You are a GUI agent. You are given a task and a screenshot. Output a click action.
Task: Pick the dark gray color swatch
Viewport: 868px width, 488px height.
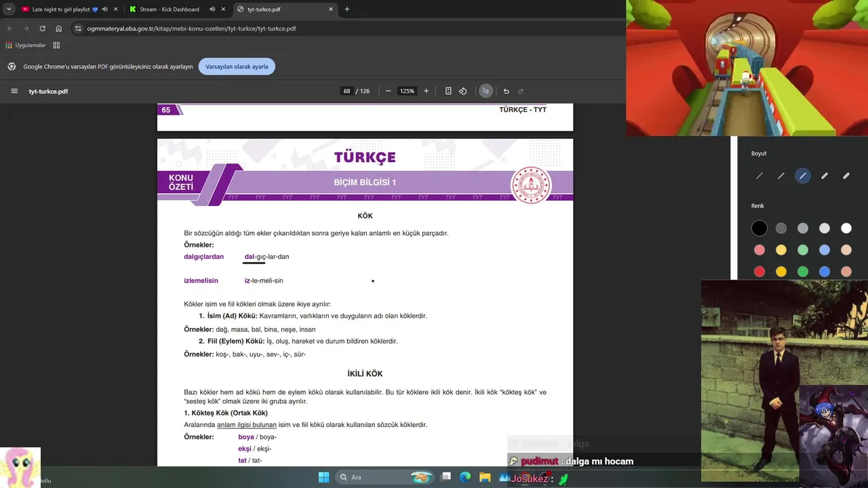[781, 228]
